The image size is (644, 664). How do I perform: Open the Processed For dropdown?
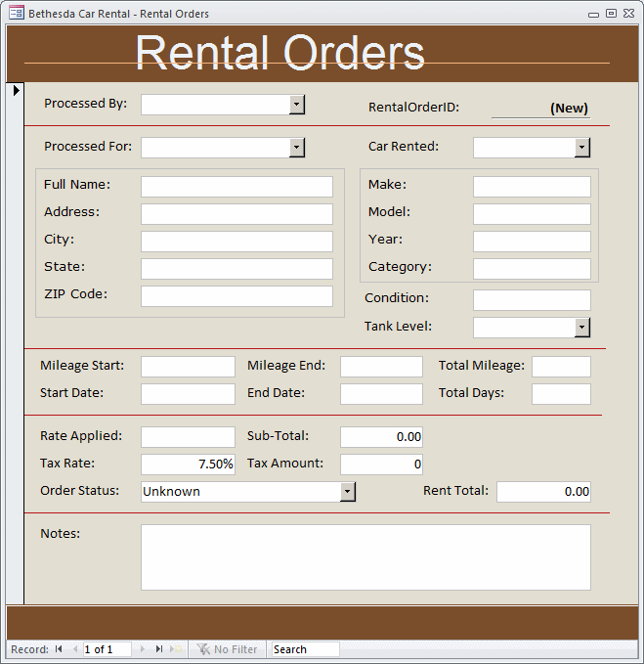tap(297, 148)
